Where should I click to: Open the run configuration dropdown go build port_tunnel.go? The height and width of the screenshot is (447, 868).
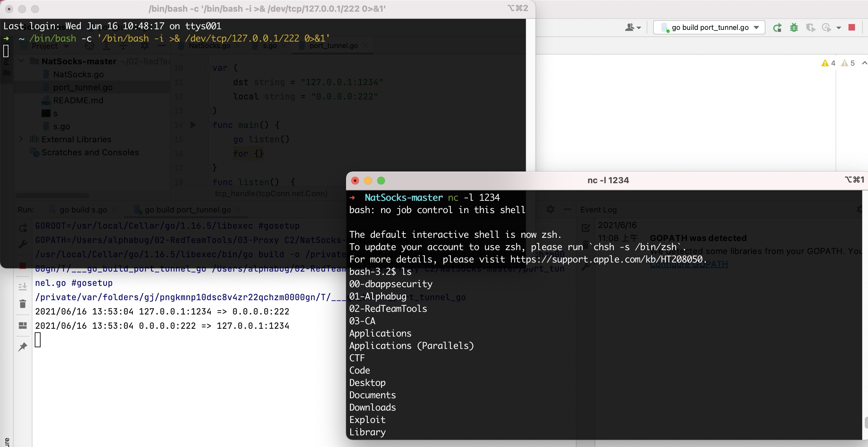(x=710, y=28)
